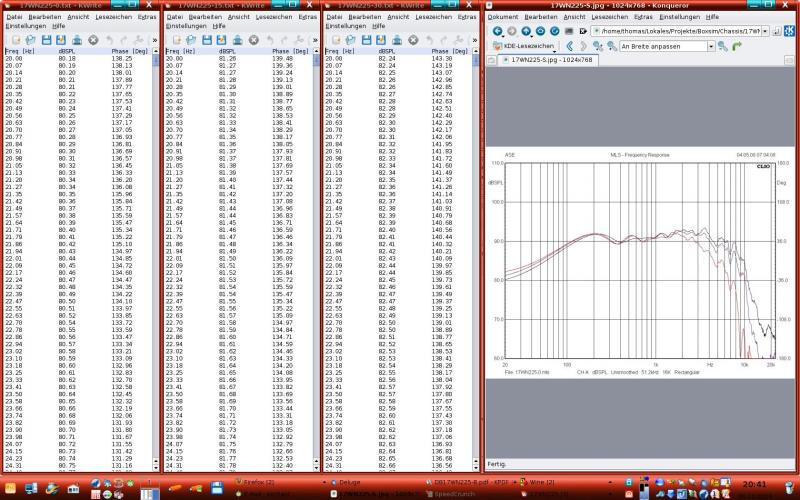Click Konqueror location URL field
Screen dimensions: 800x500
click(x=681, y=31)
